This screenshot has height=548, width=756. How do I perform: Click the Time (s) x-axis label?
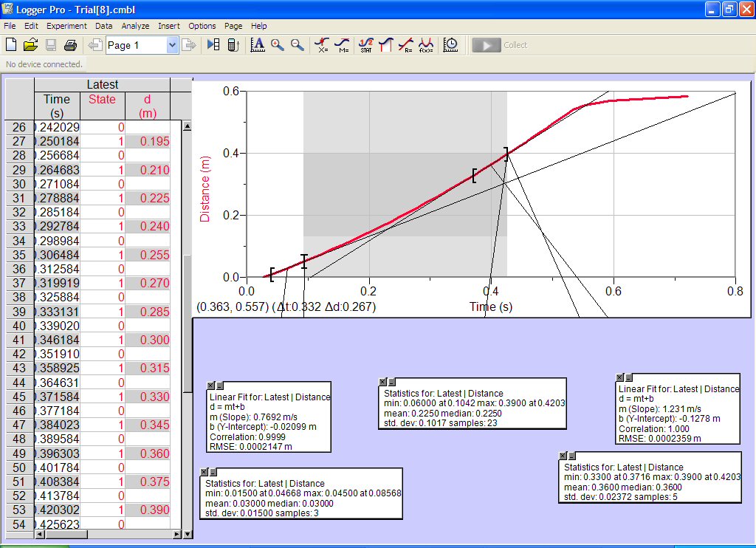[x=490, y=306]
